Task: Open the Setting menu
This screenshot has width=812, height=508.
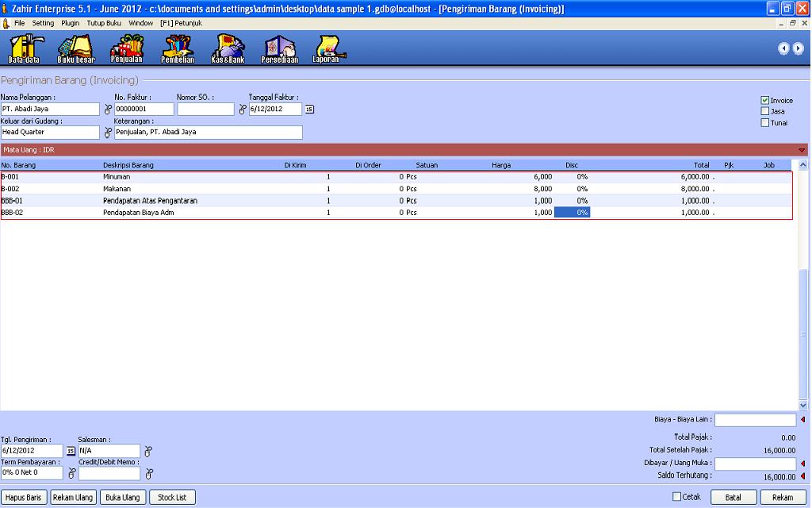Action: tap(43, 23)
